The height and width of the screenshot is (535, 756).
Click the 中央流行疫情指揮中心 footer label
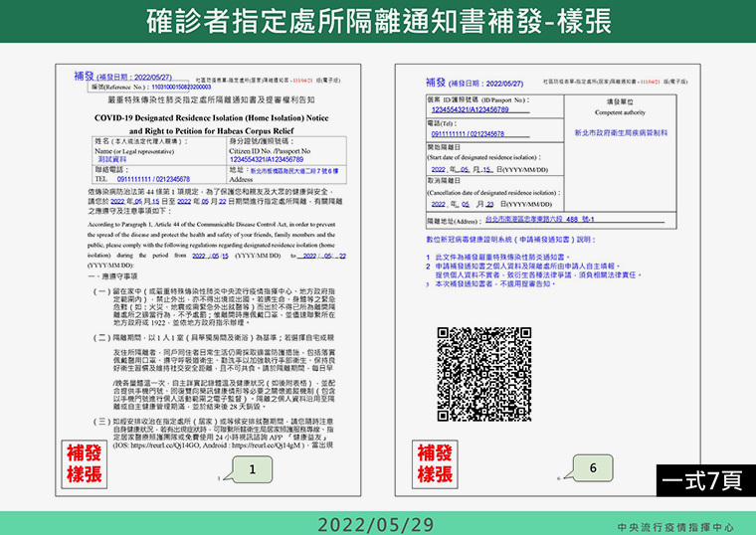coord(675,528)
